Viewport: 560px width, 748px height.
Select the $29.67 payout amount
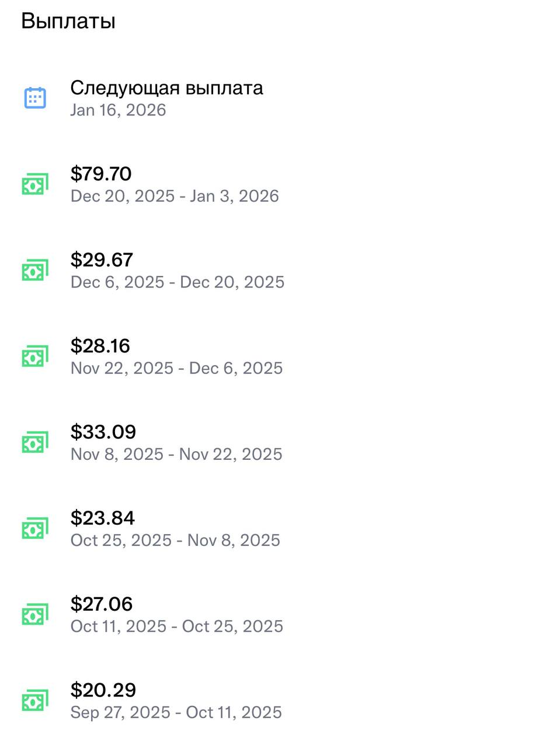point(102,259)
